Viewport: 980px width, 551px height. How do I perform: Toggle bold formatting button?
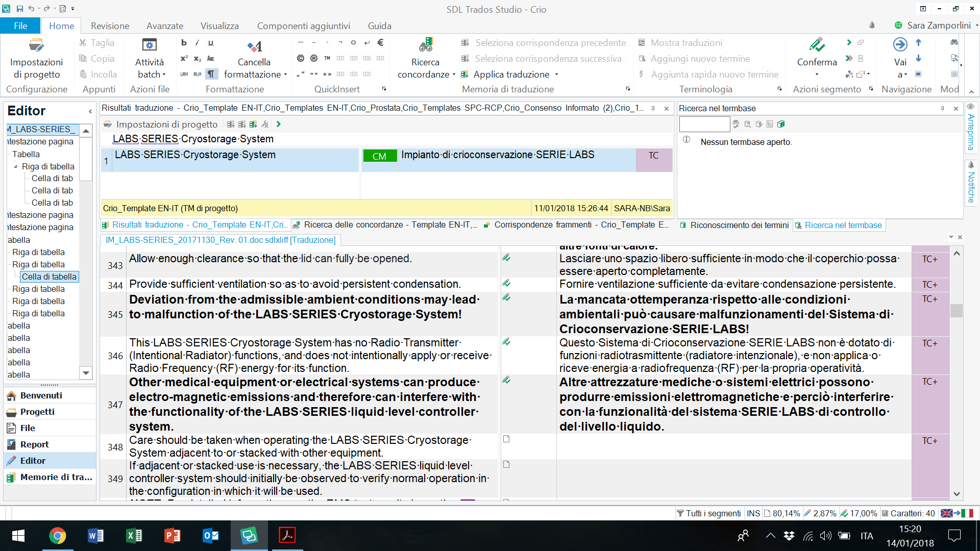click(184, 43)
